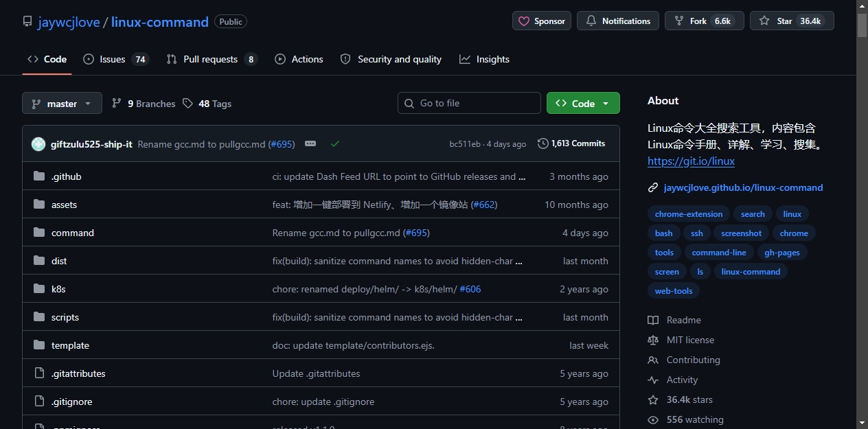Open the .gitattributes file name
The height and width of the screenshot is (429, 868).
(78, 373)
